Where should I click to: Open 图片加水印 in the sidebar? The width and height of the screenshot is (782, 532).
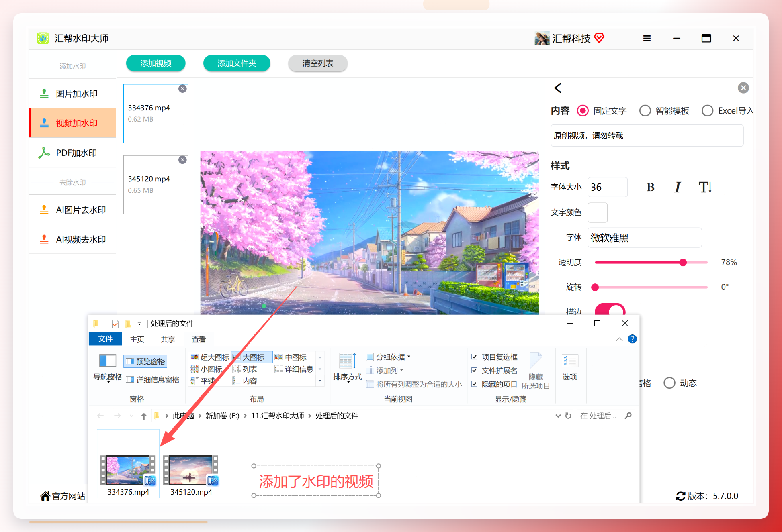pos(73,94)
